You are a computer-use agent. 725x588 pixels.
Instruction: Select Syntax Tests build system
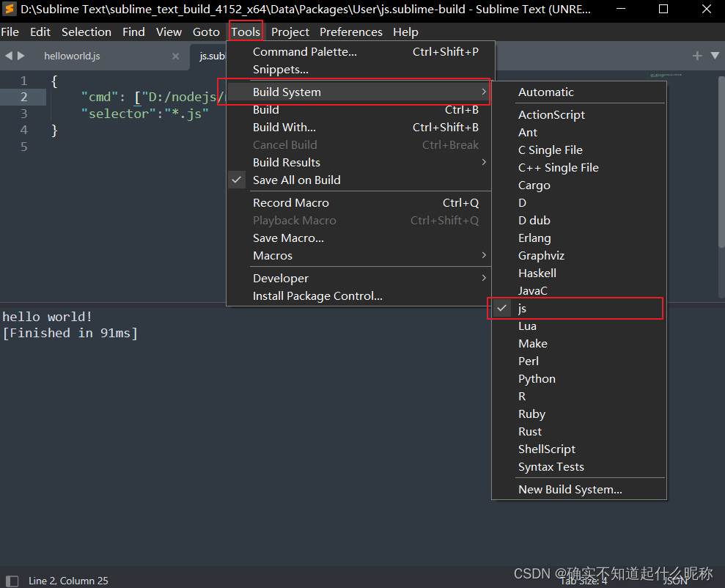(x=579, y=466)
